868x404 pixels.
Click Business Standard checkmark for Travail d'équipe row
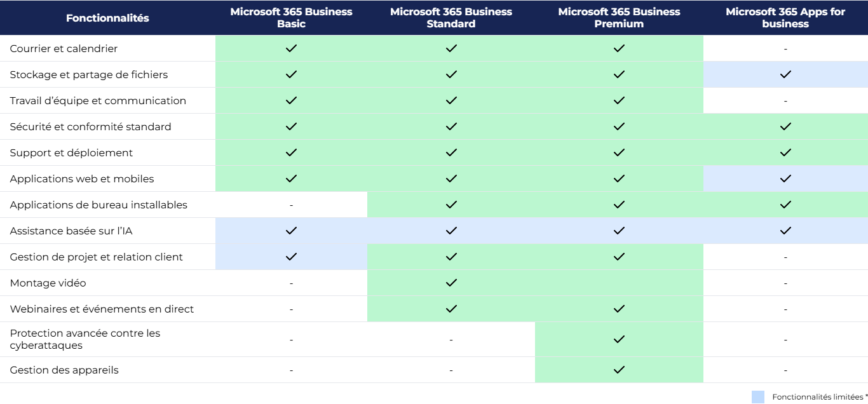[451, 100]
